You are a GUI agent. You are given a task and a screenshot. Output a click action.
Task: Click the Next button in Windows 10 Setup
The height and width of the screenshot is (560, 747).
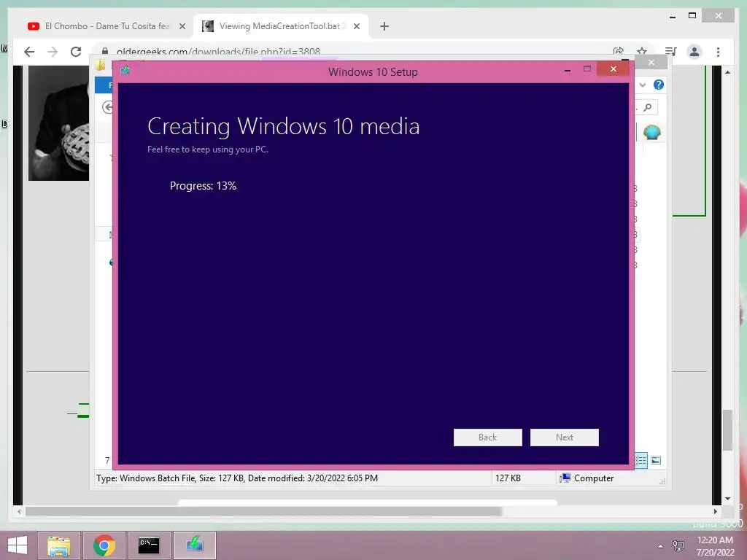(564, 437)
